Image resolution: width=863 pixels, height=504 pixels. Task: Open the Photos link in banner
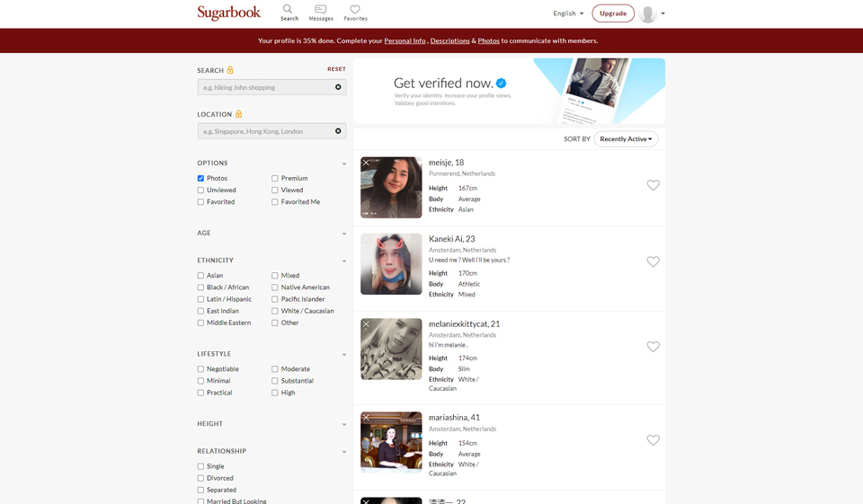click(488, 40)
